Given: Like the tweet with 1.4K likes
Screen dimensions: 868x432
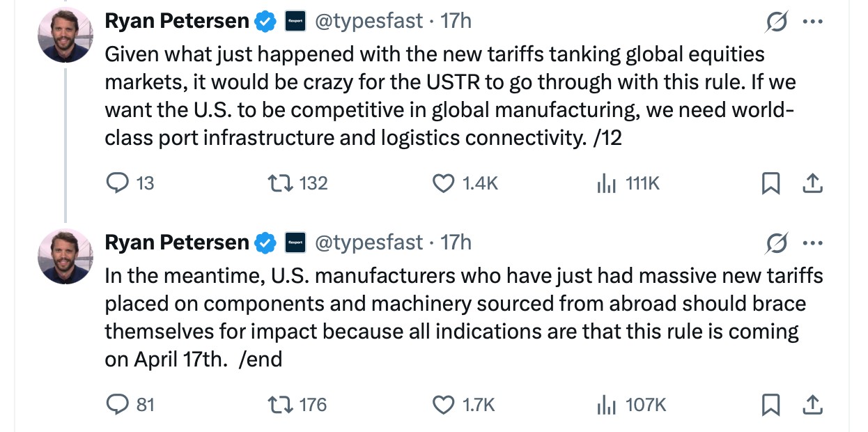Looking at the screenshot, I should 443,183.
